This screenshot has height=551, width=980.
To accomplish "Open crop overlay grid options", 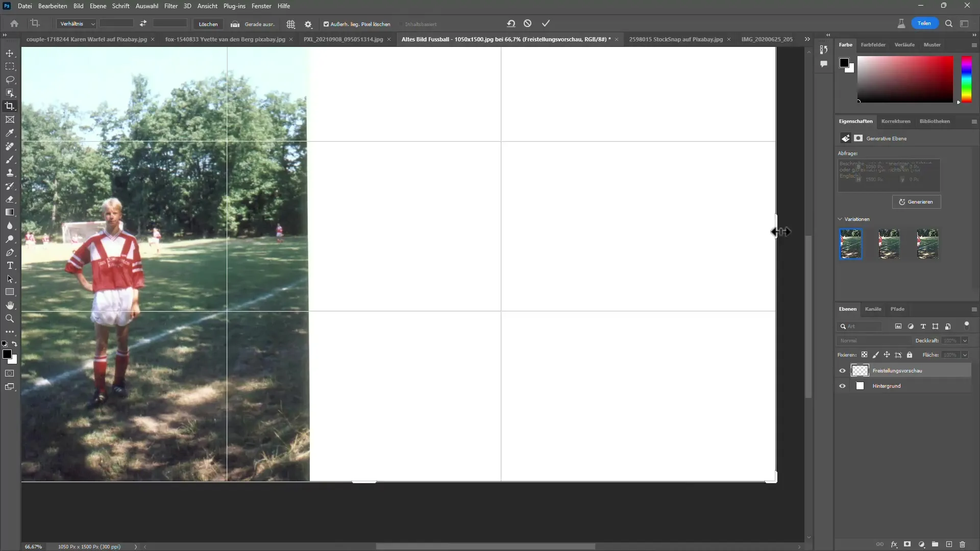I will pos(291,24).
